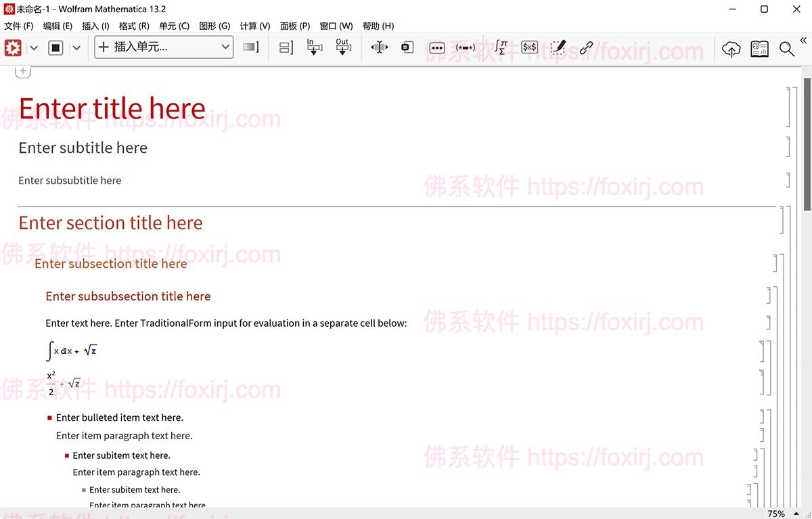
Task: Publish to cloud with upload icon
Action: [x=731, y=49]
